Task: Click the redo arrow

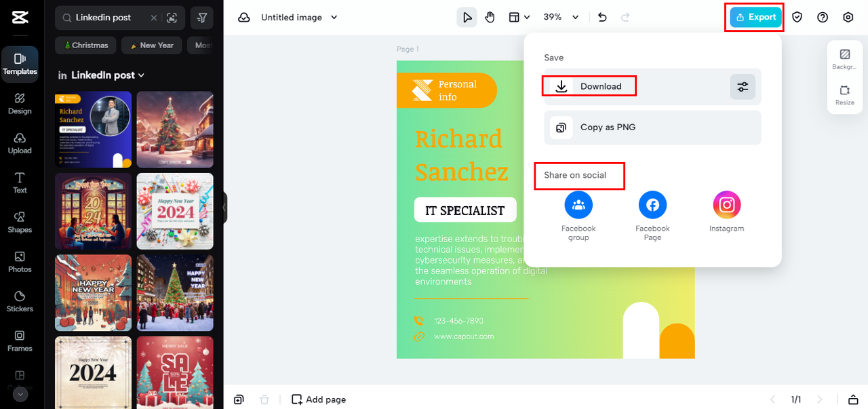Action: coord(625,18)
